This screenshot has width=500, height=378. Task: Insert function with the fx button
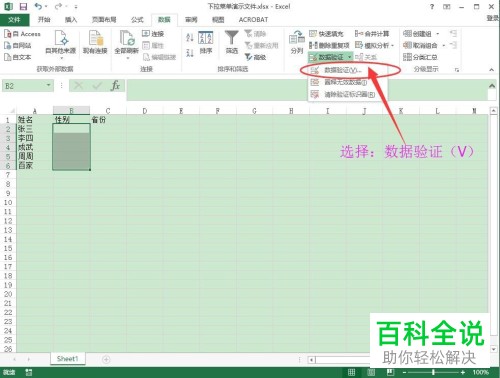pyautogui.click(x=115, y=86)
